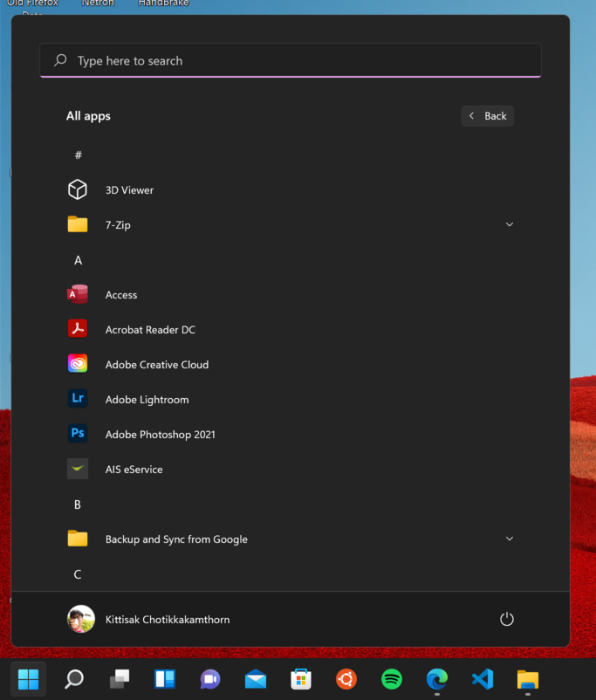Viewport: 596px width, 700px height.
Task: Select the Adobe Creative Cloud text
Action: [x=157, y=364]
